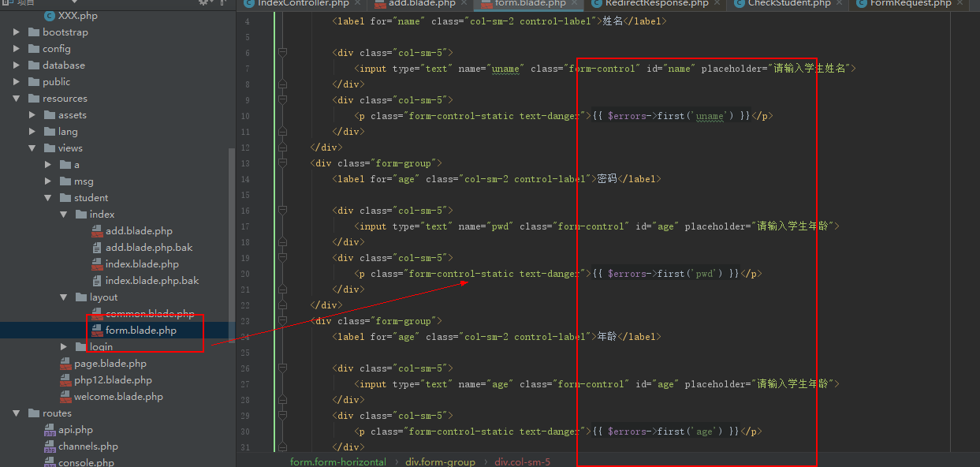Click the welcome.blade.php blade file icon

pyautogui.click(x=65, y=397)
